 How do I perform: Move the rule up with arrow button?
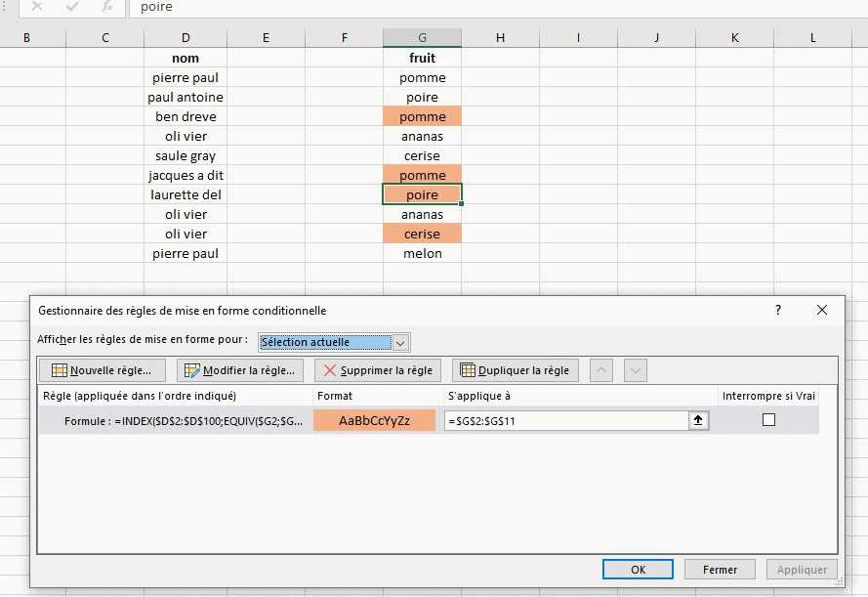click(601, 370)
